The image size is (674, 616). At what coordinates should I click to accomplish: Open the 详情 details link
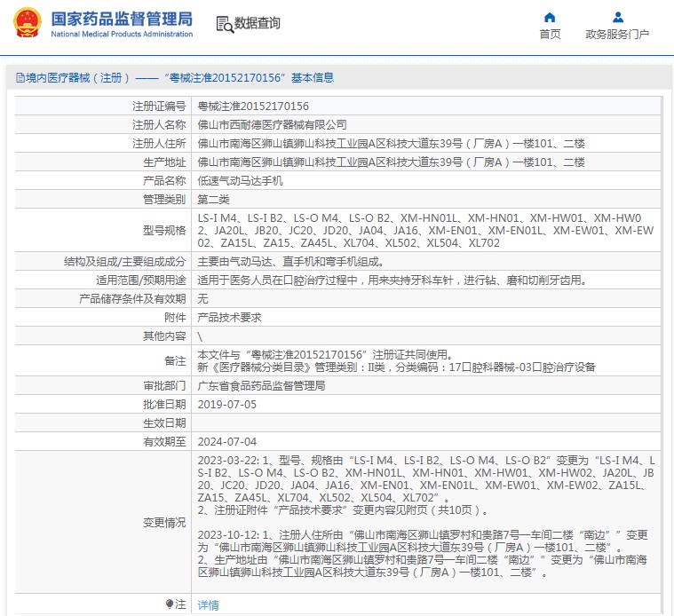pos(208,604)
